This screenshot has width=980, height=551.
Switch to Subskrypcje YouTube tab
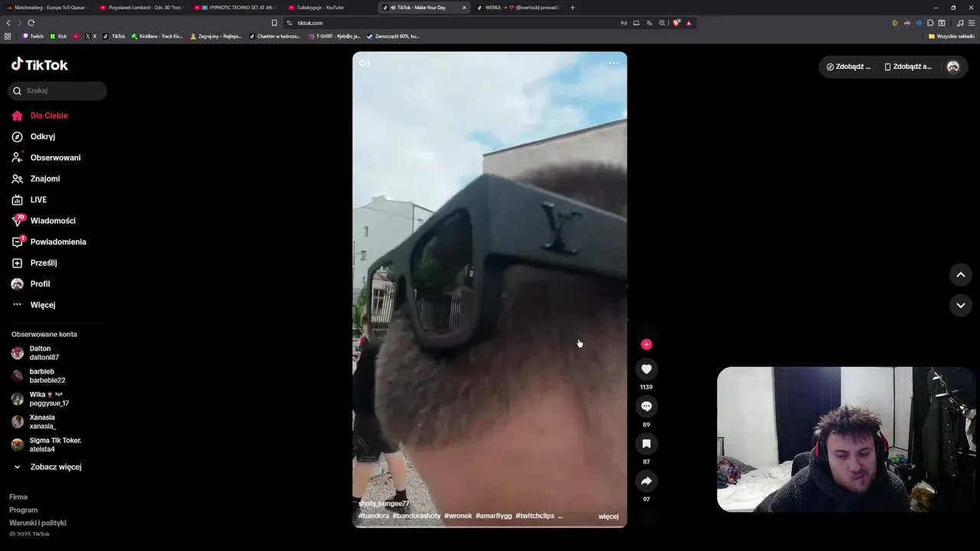pyautogui.click(x=328, y=8)
